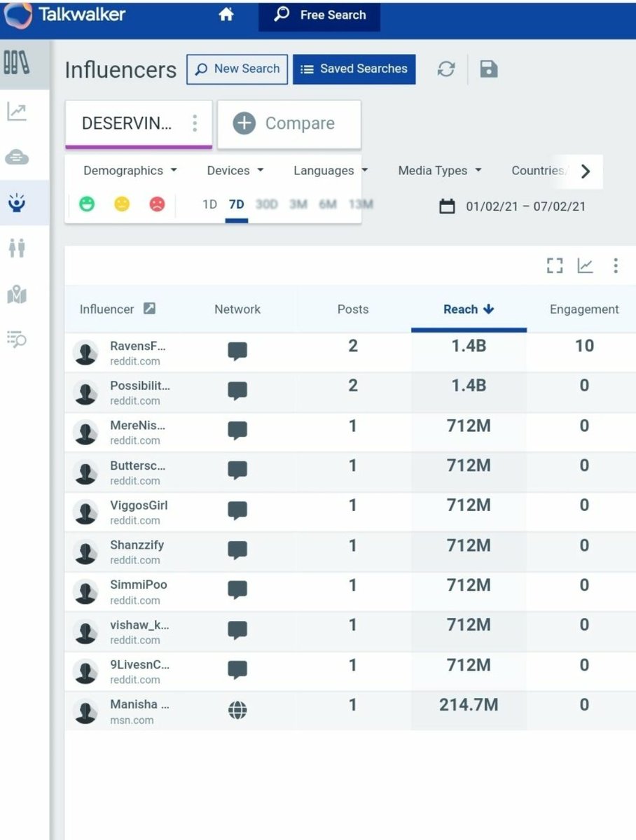Click forum network icon for SimmiPoo
Viewport: 636px width, 840px height.
[237, 591]
